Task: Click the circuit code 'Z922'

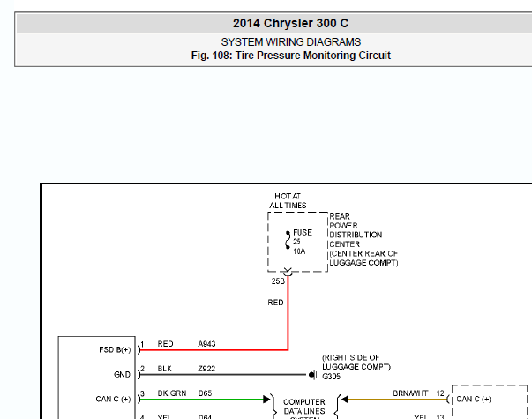Action: coord(206,369)
